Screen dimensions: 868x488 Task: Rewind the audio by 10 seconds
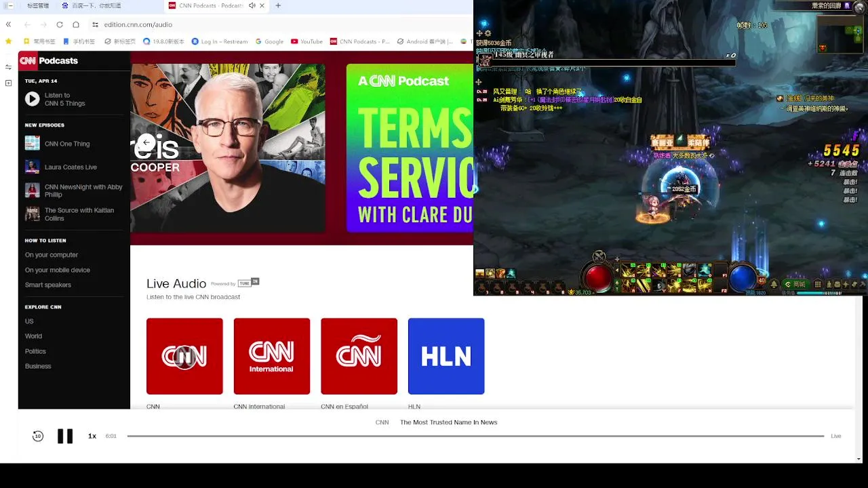click(x=38, y=436)
